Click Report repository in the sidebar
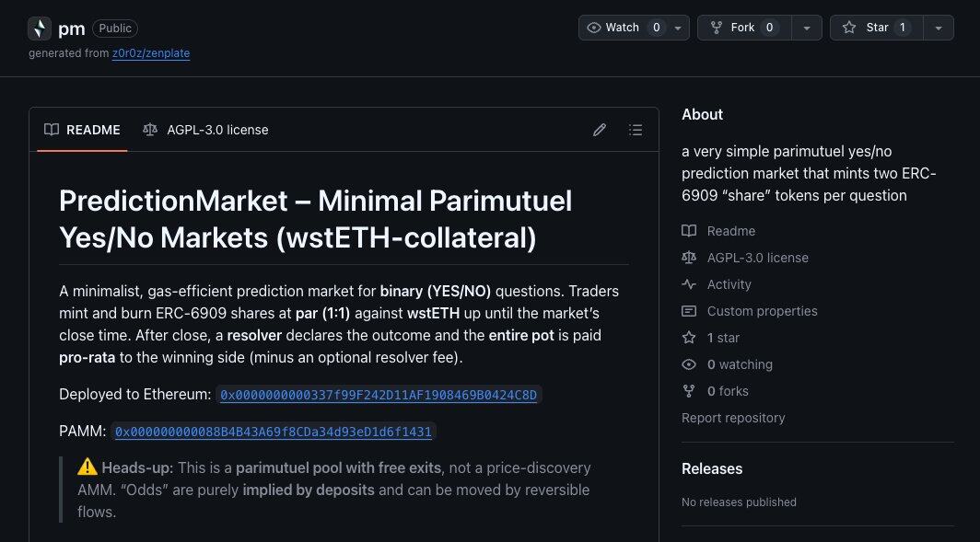The image size is (980, 542). 733,418
